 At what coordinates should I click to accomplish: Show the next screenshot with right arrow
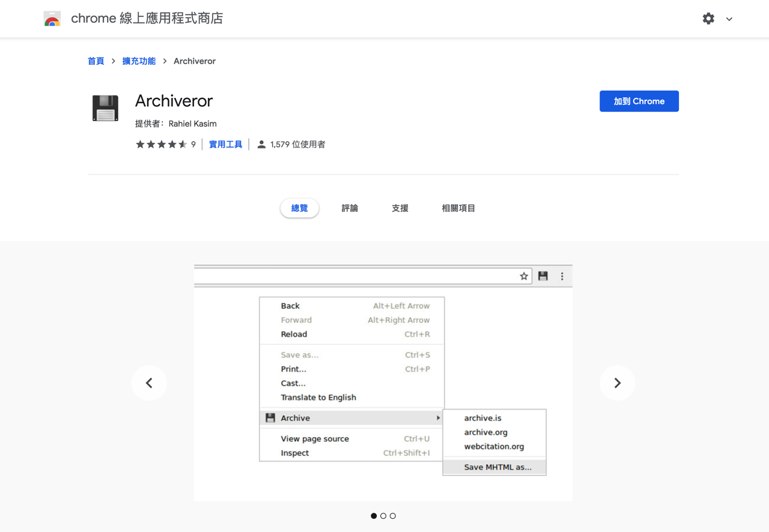click(618, 383)
